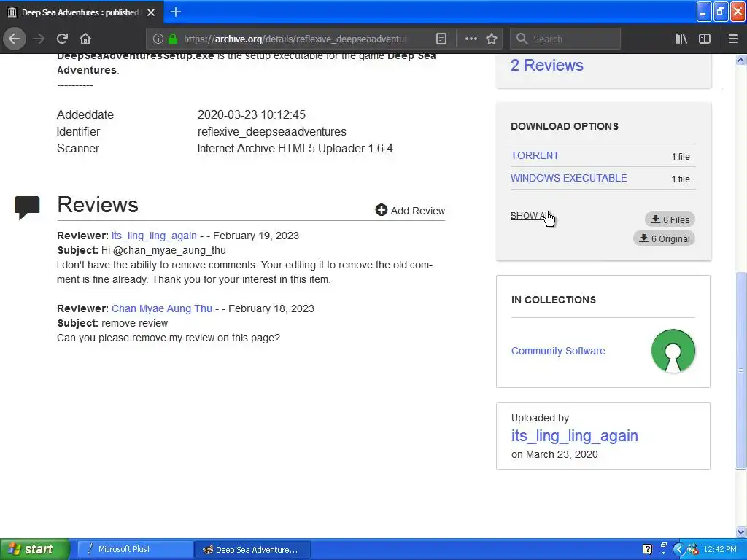
Task: Click the help question mark tray icon
Action: [647, 550]
